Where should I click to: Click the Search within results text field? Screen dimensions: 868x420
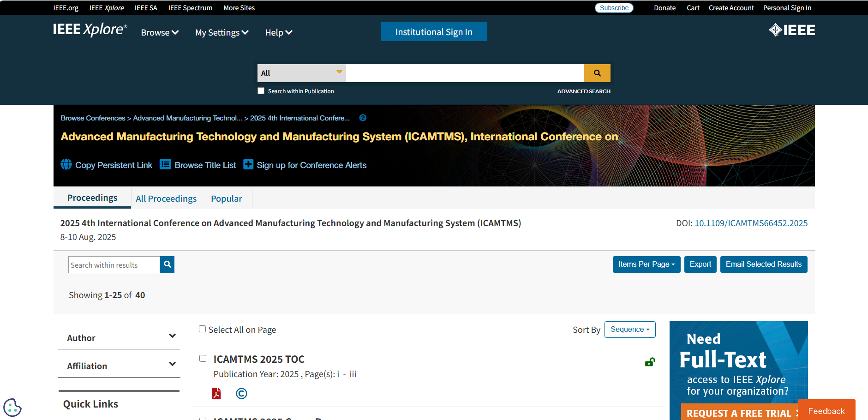coord(114,265)
